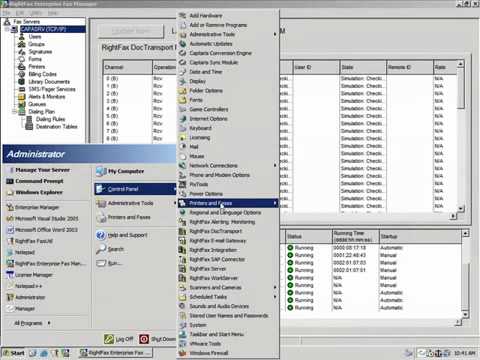The height and width of the screenshot is (360, 480).
Task: Collapse the server node under Fax Servers
Action: [x=7, y=29]
